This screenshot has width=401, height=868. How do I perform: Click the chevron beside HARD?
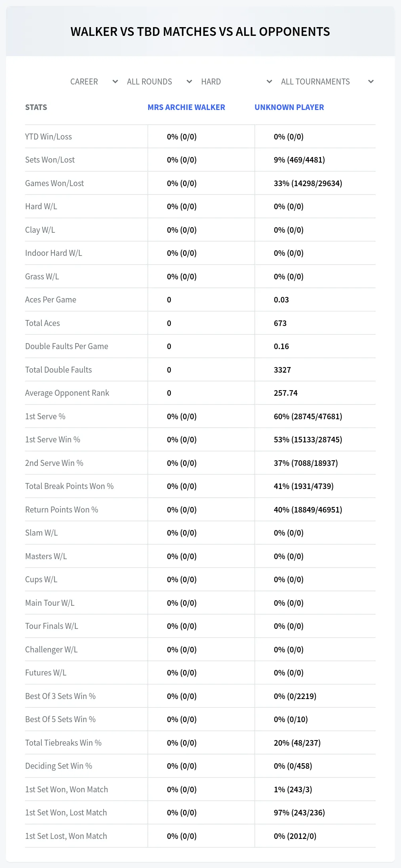[x=270, y=82]
